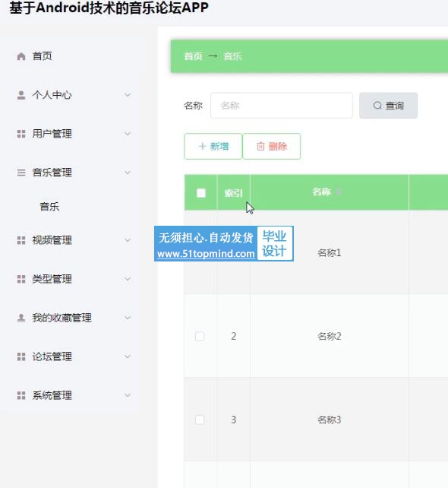Click the 查询 search button
The width and height of the screenshot is (448, 488).
(x=388, y=106)
